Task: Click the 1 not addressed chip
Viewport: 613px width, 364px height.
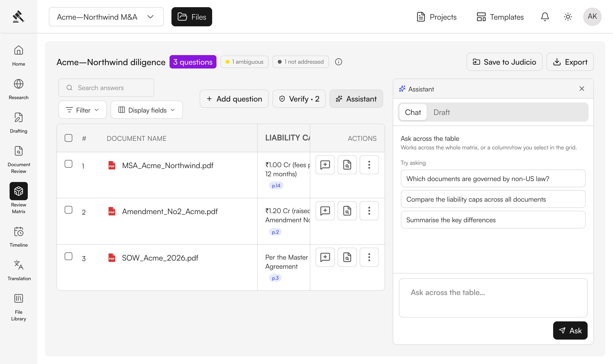Action: [300, 62]
